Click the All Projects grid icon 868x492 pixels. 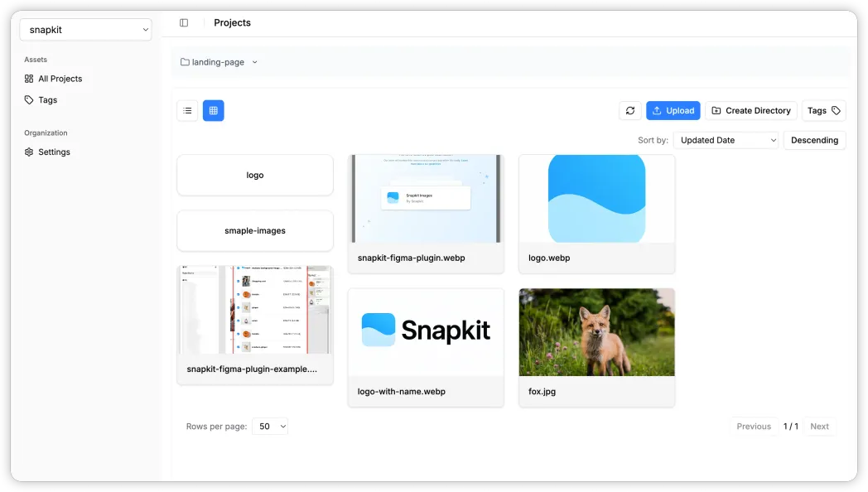tap(29, 79)
